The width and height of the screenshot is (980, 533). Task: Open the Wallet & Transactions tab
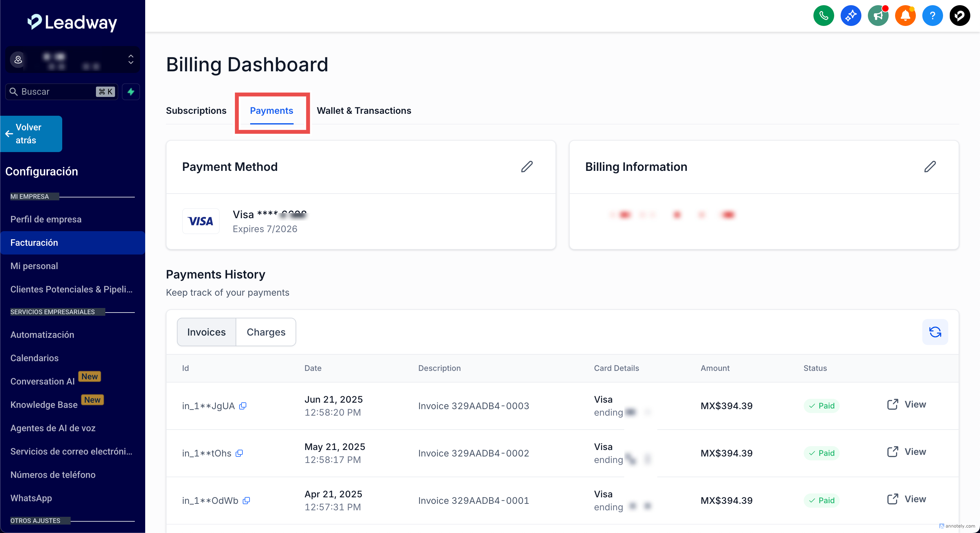coord(364,111)
